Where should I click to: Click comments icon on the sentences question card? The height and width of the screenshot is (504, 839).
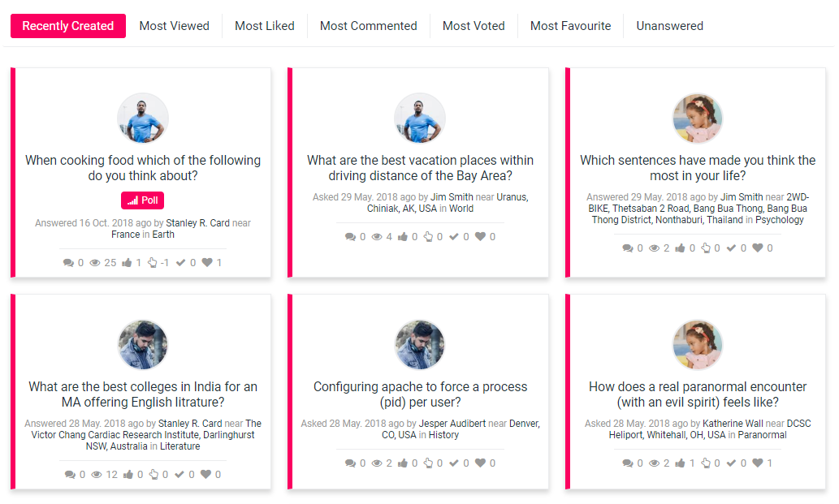click(627, 248)
